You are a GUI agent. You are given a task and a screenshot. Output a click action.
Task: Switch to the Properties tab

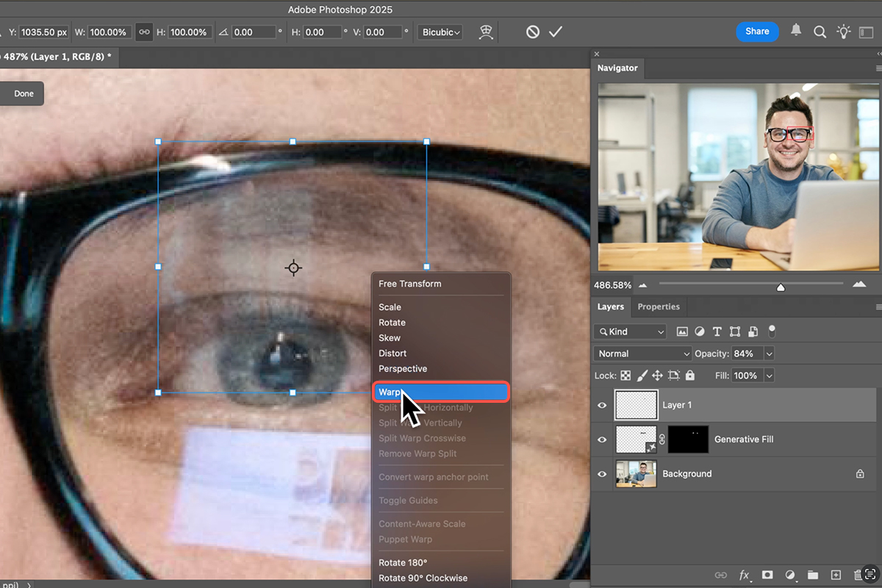(x=659, y=306)
